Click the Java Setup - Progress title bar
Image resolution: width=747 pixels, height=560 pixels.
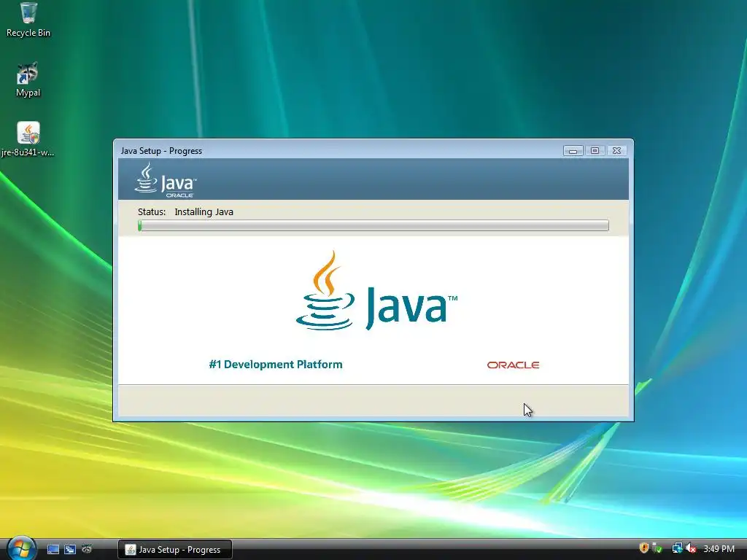338,150
